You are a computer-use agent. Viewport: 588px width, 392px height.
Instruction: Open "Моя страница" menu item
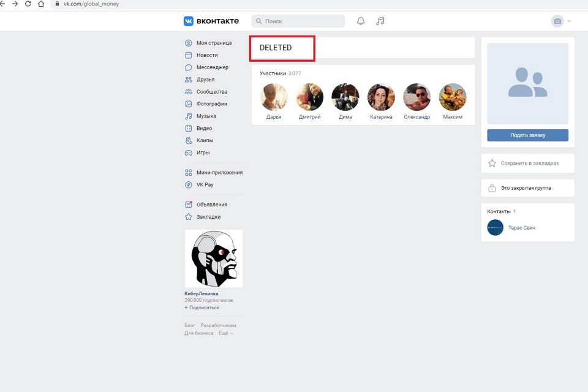point(214,43)
